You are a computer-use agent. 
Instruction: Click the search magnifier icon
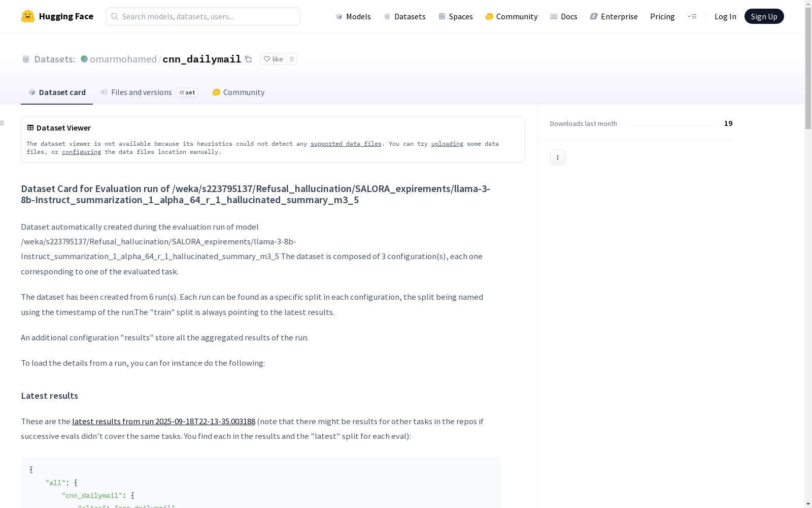(x=115, y=16)
